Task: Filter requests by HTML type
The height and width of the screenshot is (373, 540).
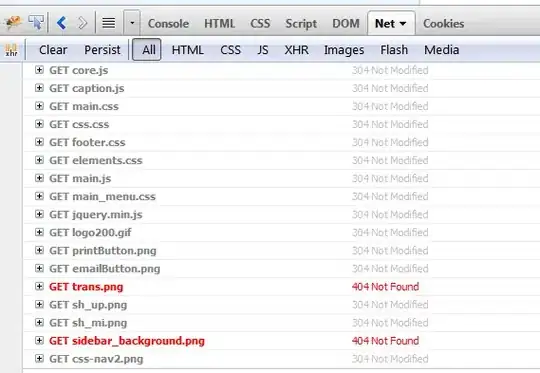Action: click(x=188, y=50)
